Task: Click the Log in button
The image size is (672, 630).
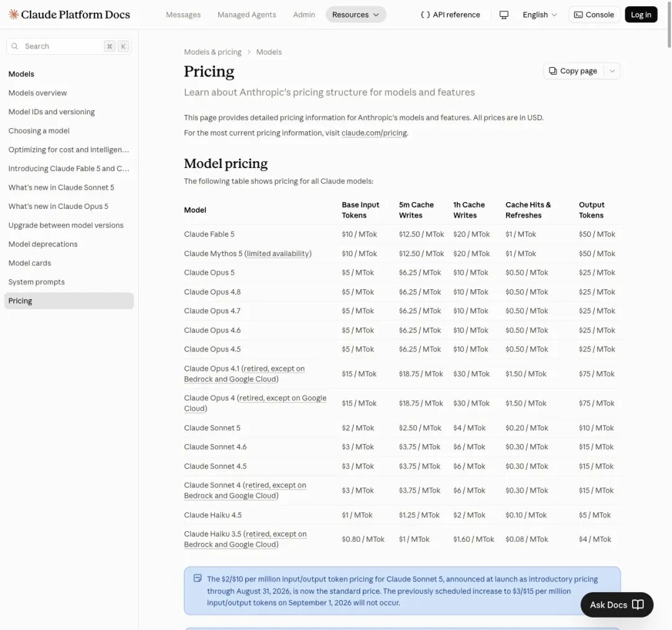Action: 641,14
